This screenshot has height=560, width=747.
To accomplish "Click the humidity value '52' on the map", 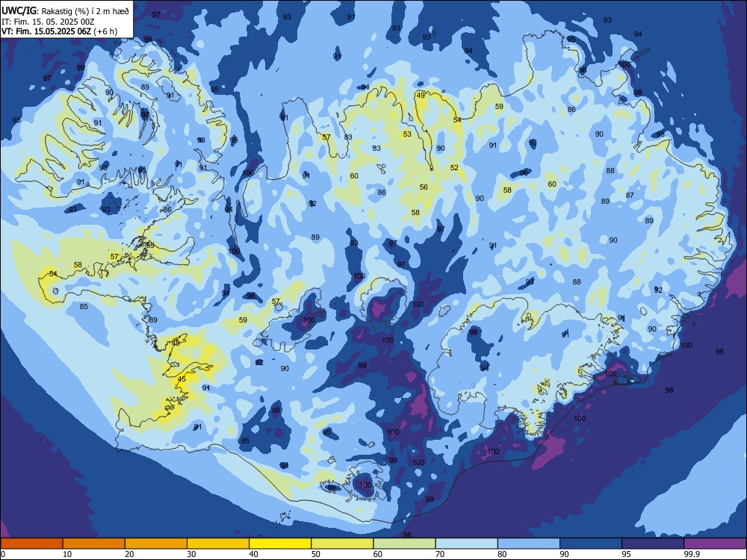I will pos(454,167).
